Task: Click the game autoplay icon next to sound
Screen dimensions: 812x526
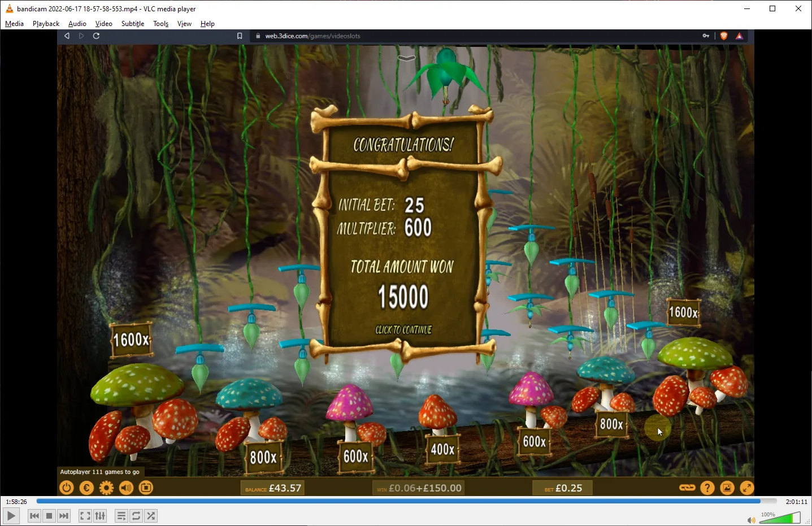Action: 146,488
